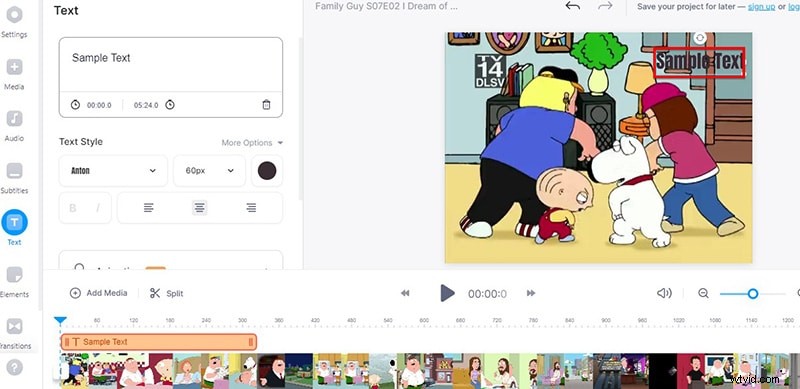Click the 00:00:0 playback time display

coord(487,294)
